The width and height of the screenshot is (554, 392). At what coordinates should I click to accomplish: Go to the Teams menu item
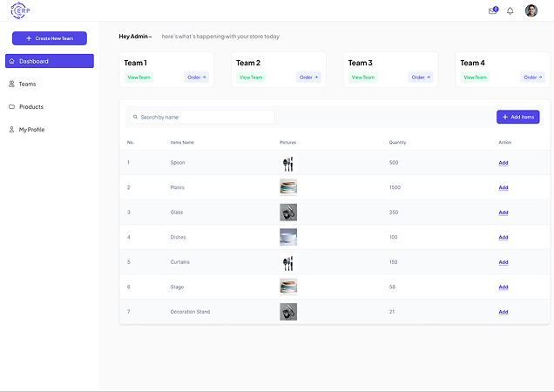point(28,84)
